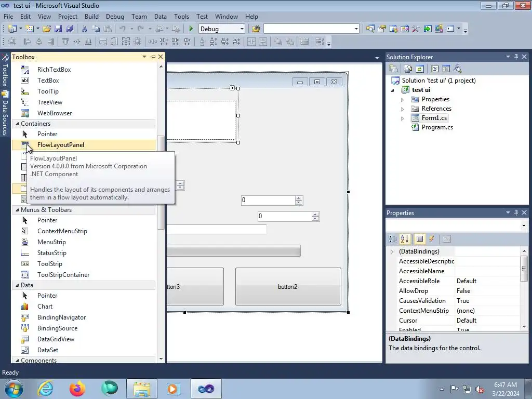Click Align to Grid layout icon
532x399 pixels.
[x=12, y=42]
